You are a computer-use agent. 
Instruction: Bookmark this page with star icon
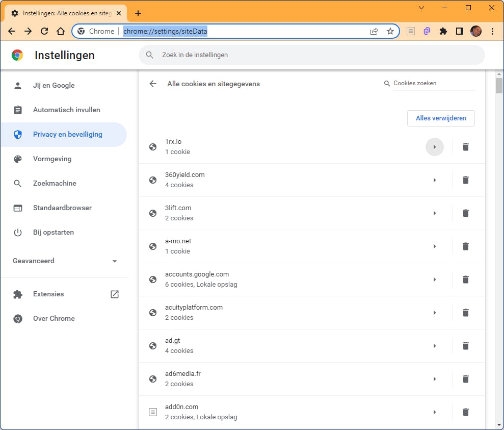tap(390, 31)
